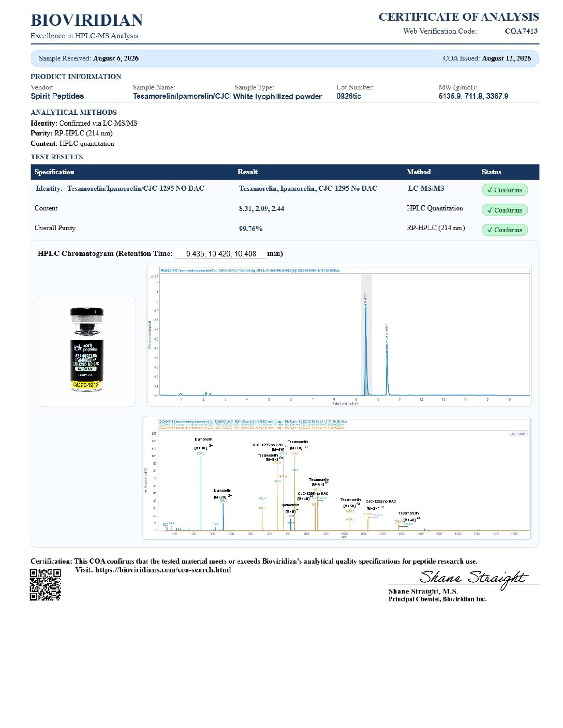Click the COA Issued date August 12, 2026
The image size is (563, 728).
pos(506,58)
